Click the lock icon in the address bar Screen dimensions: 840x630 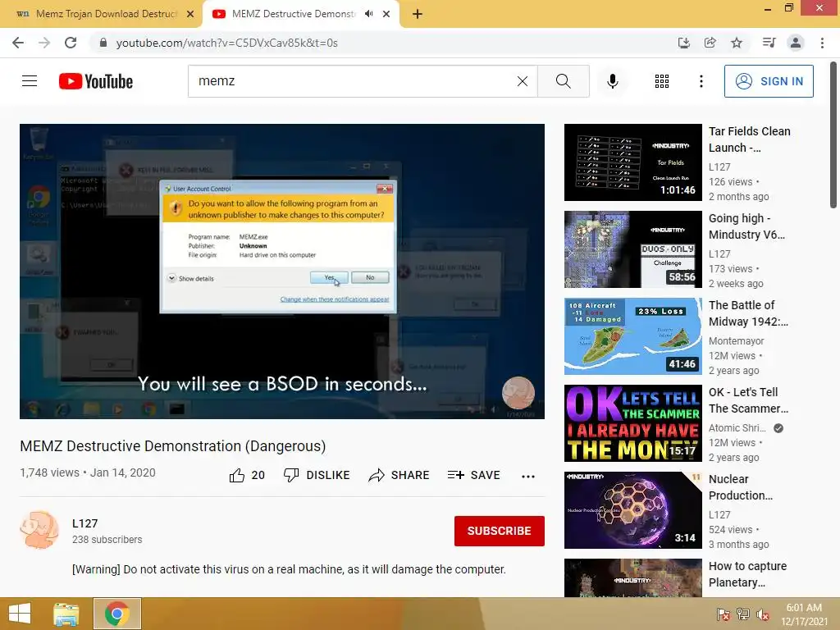(x=103, y=43)
